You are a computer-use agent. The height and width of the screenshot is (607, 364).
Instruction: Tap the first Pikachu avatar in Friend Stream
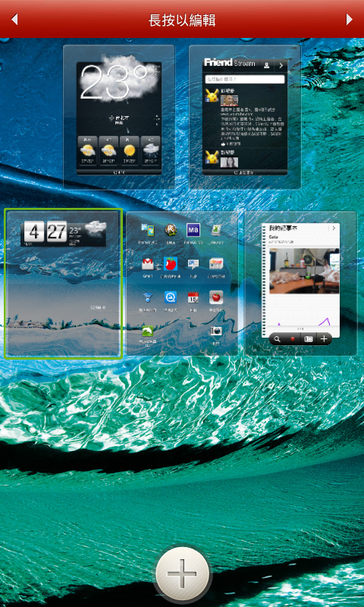click(x=212, y=96)
